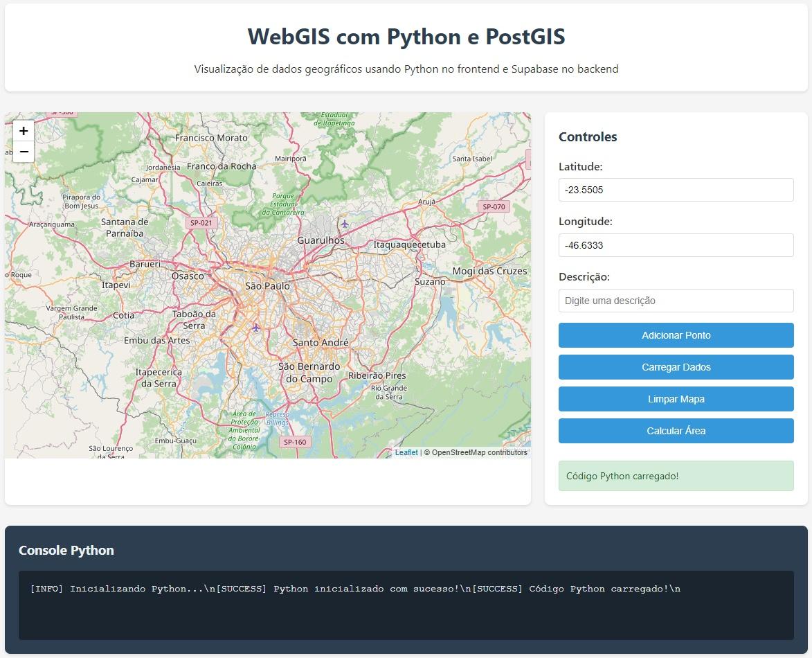Click the Vargem Grande Paulista label

pyautogui.click(x=71, y=312)
